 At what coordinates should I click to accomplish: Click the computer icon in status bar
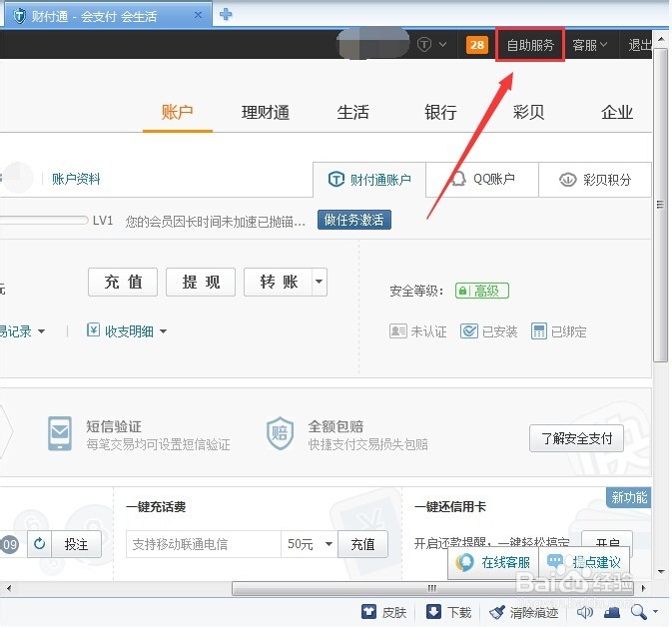(x=611, y=613)
